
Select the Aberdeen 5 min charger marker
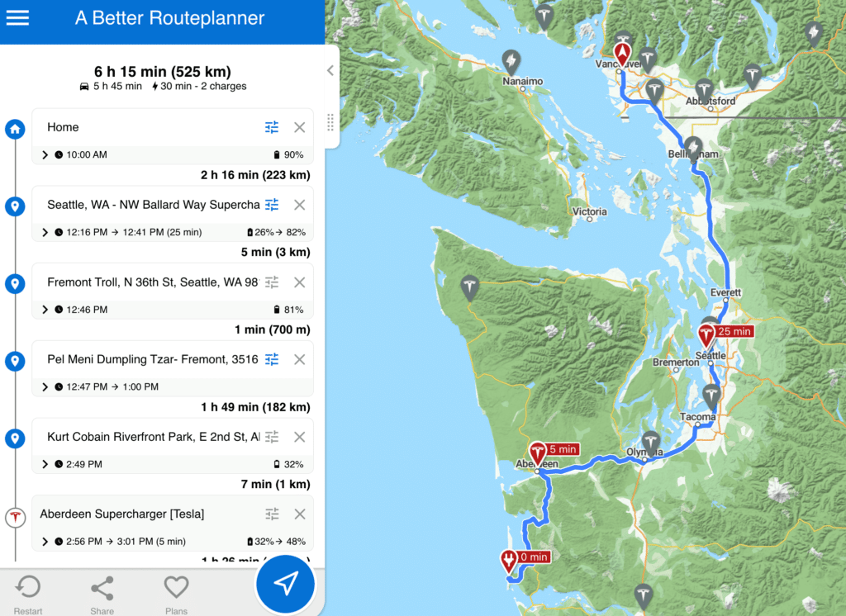pos(538,452)
